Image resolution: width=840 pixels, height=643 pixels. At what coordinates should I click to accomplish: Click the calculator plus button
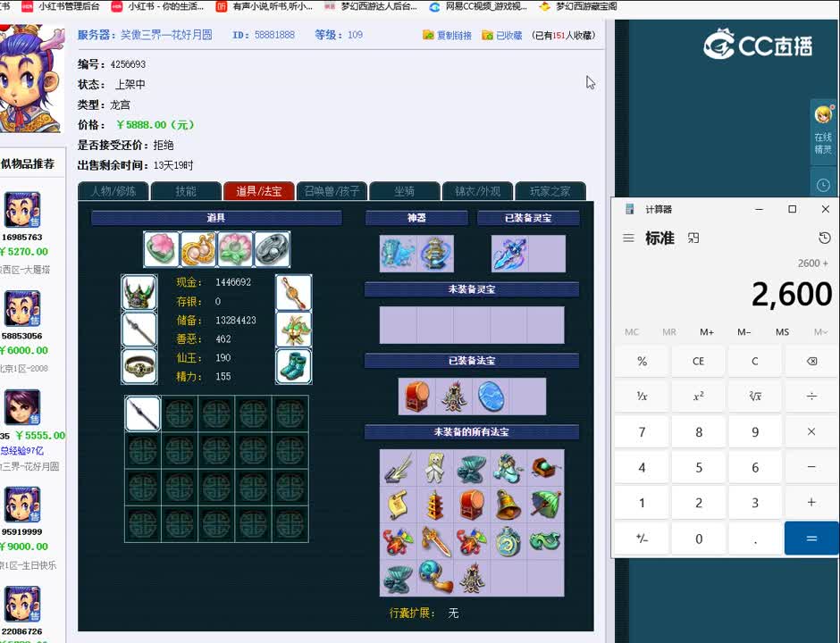[x=811, y=502]
